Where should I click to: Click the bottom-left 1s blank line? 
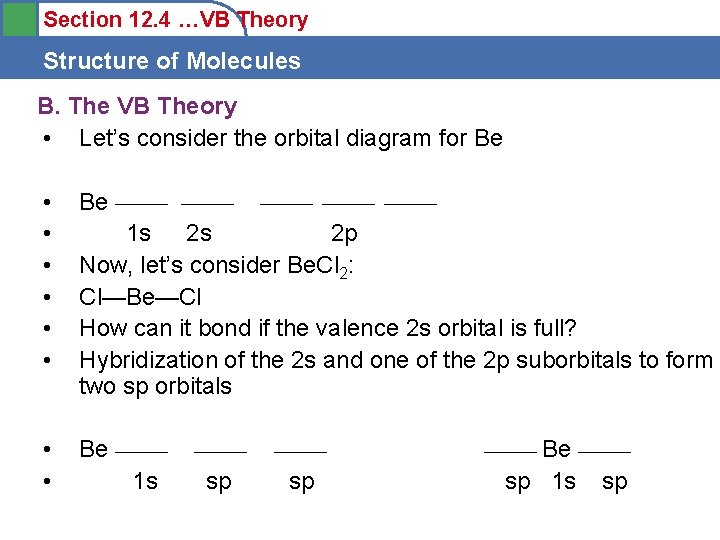141,452
